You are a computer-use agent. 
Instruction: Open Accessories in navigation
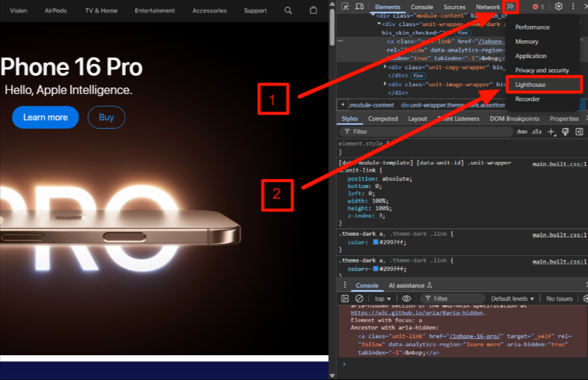209,10
